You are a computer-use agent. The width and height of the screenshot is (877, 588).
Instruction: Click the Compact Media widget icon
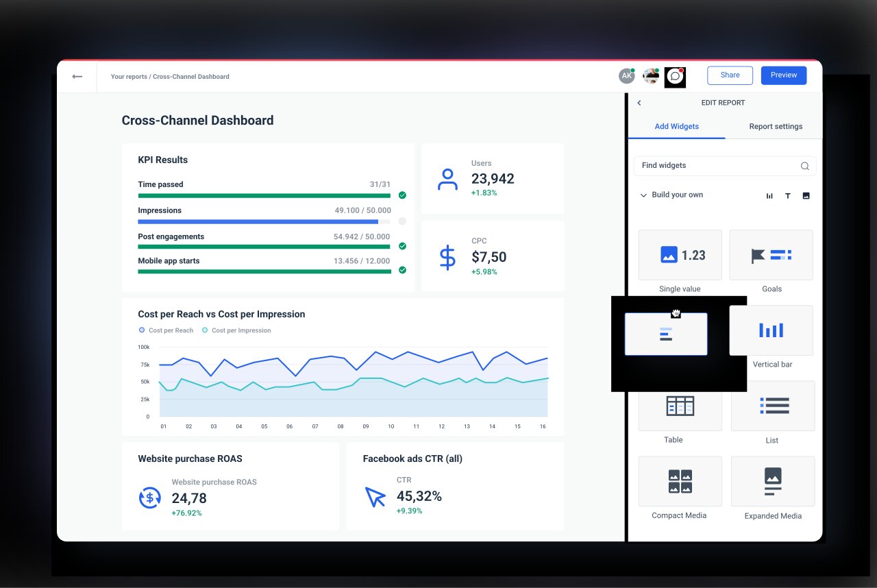point(680,480)
